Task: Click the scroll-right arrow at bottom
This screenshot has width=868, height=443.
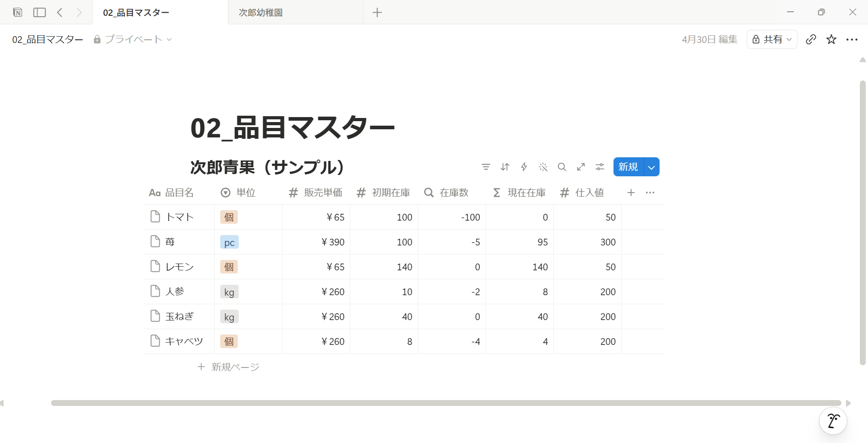Action: 849,403
